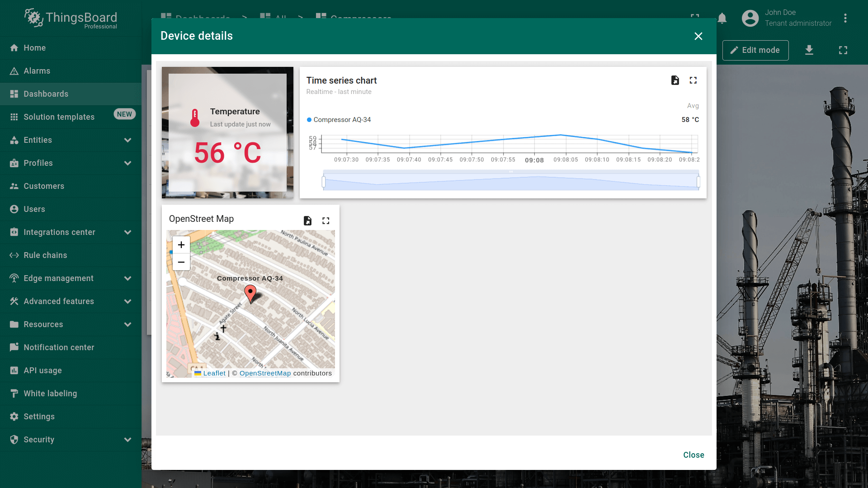The width and height of the screenshot is (868, 488).
Task: Zoom in on the map
Action: (x=181, y=245)
